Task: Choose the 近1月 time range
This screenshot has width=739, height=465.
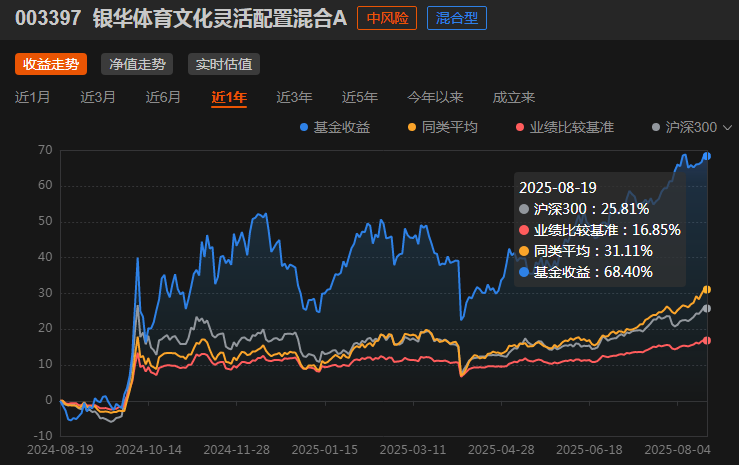Action: pyautogui.click(x=33, y=98)
